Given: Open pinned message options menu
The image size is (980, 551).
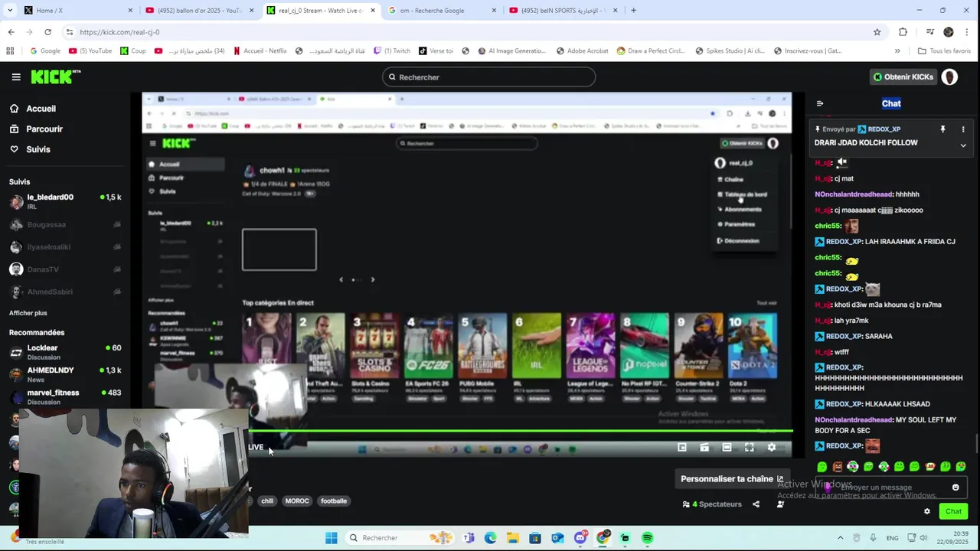Looking at the screenshot, I should (x=963, y=129).
